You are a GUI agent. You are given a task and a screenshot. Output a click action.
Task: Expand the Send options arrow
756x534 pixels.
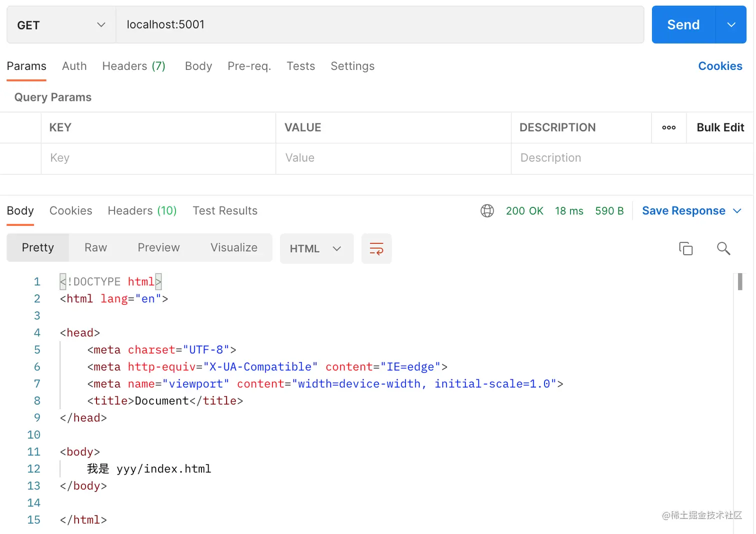pyautogui.click(x=730, y=25)
